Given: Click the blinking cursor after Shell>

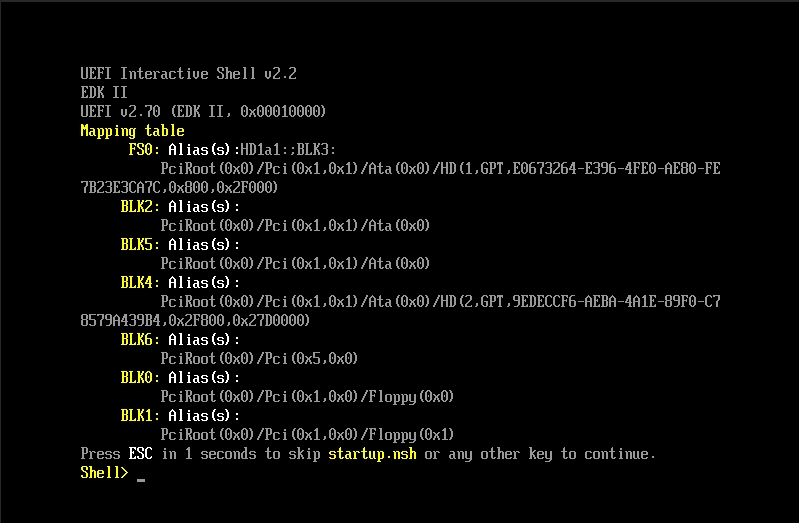Looking at the screenshot, I should pos(141,480).
